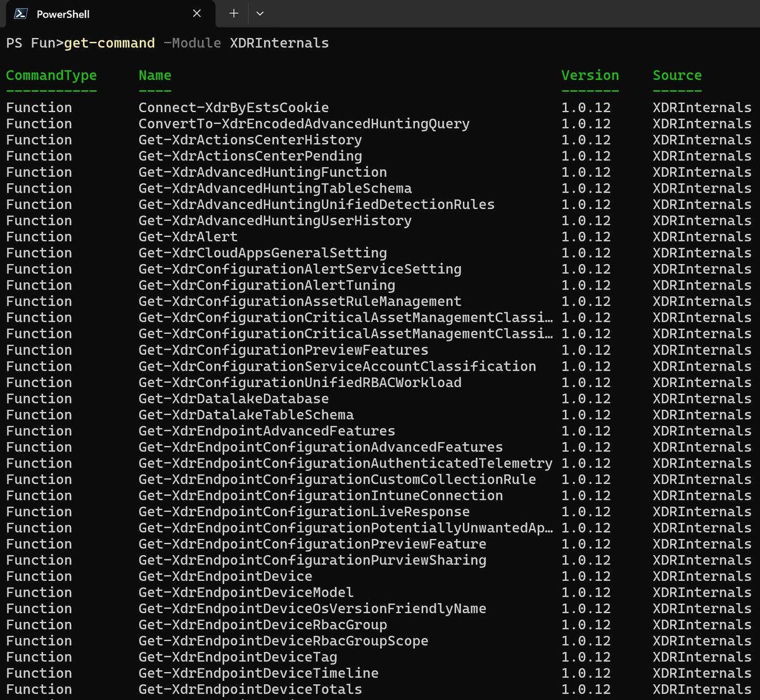760x700 pixels.
Task: Click the Version column header
Action: 590,75
